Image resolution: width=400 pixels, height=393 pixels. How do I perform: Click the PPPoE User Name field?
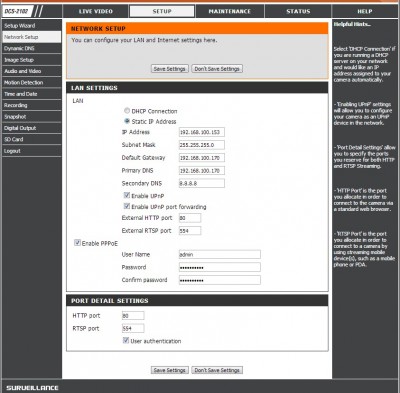pos(220,254)
